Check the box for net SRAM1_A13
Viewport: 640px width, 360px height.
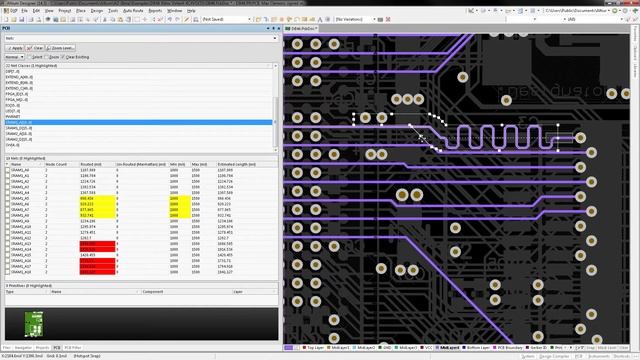click(x=7, y=244)
